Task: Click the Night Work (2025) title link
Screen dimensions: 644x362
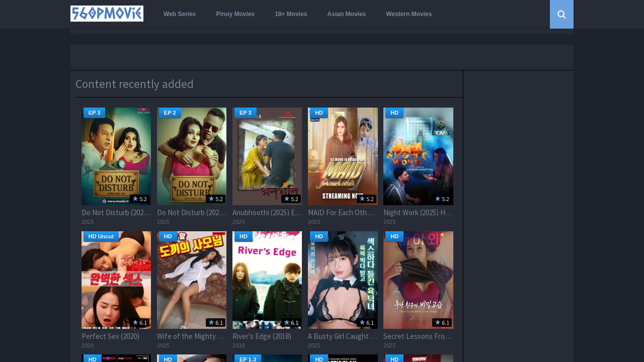Action: click(x=418, y=213)
